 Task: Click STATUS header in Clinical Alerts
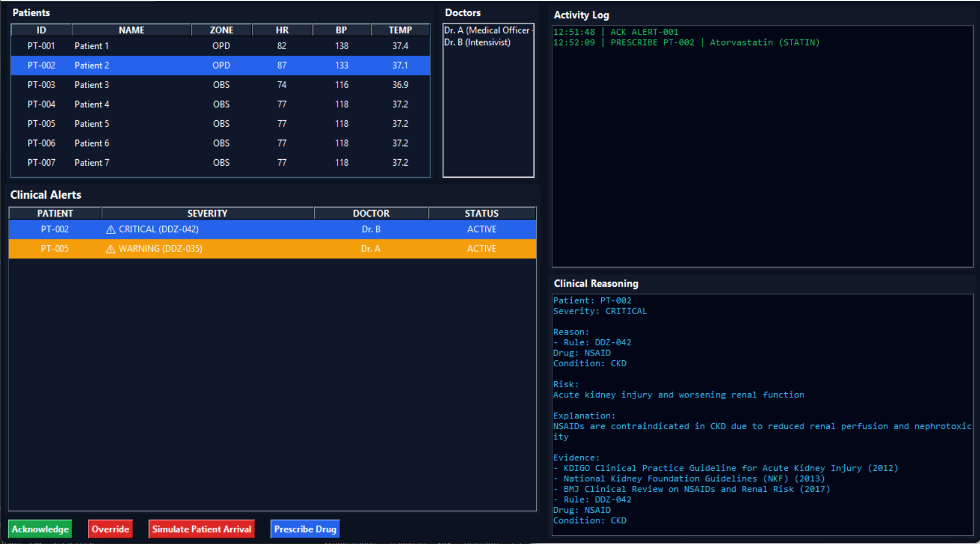point(482,213)
